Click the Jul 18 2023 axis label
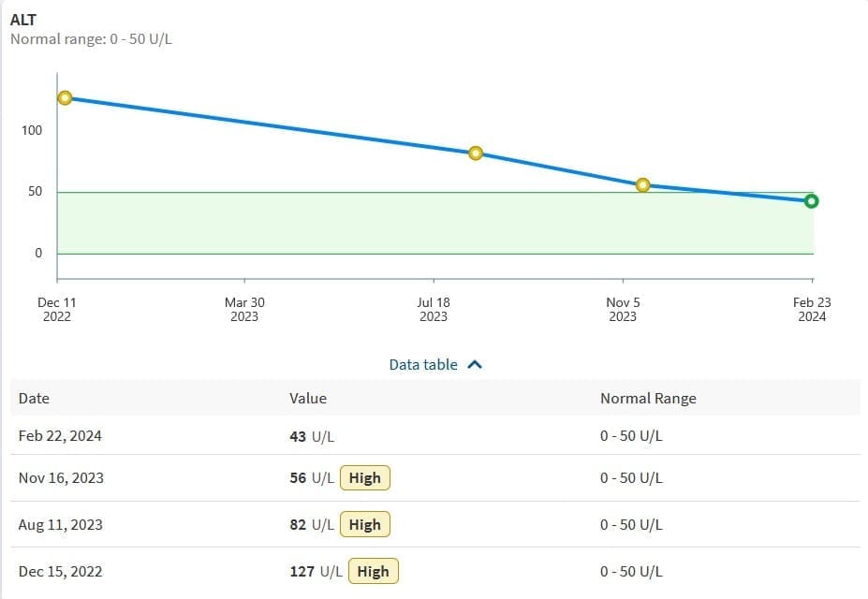The image size is (868, 599). tap(434, 309)
